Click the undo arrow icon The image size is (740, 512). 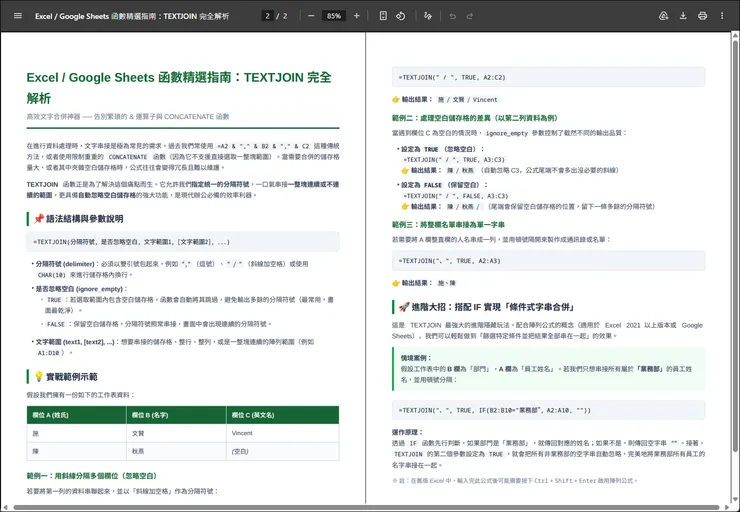(453, 16)
